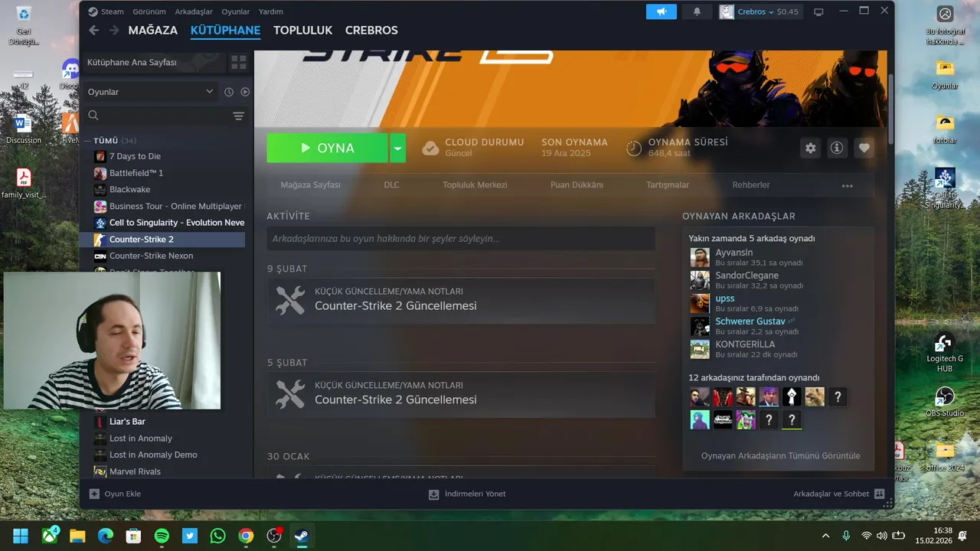Collapse the TÜMÜ games category

tap(89, 141)
